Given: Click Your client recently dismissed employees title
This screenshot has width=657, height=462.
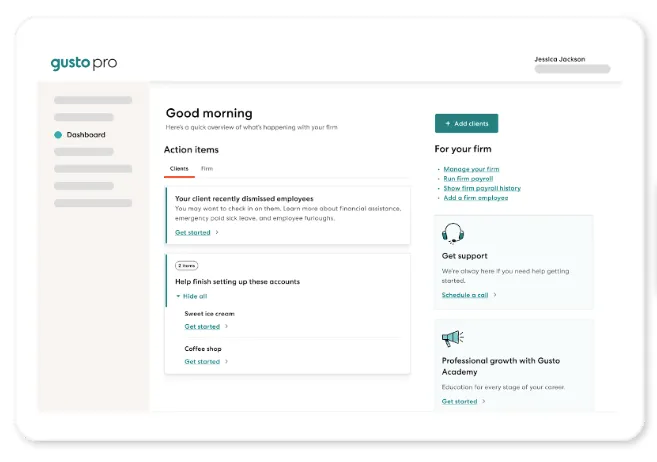Looking at the screenshot, I should 244,199.
